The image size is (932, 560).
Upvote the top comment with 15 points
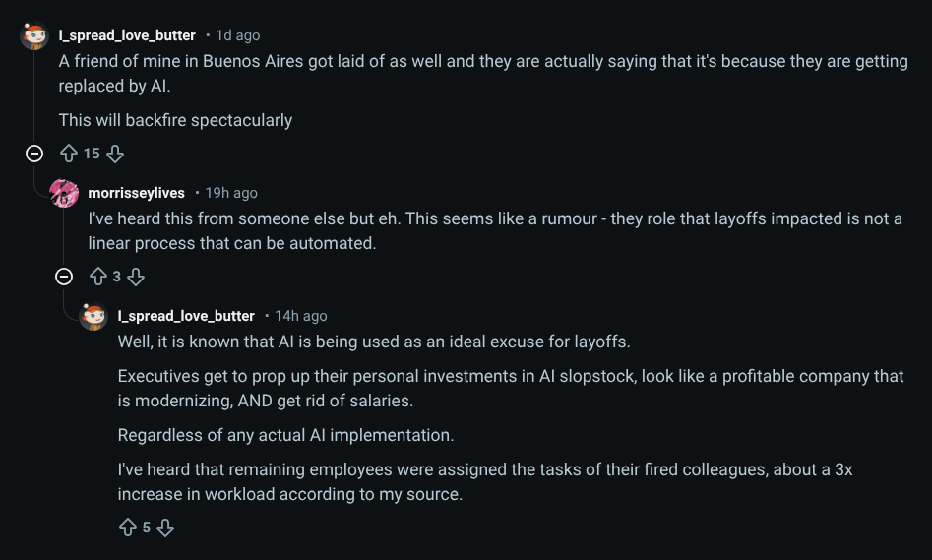click(69, 154)
